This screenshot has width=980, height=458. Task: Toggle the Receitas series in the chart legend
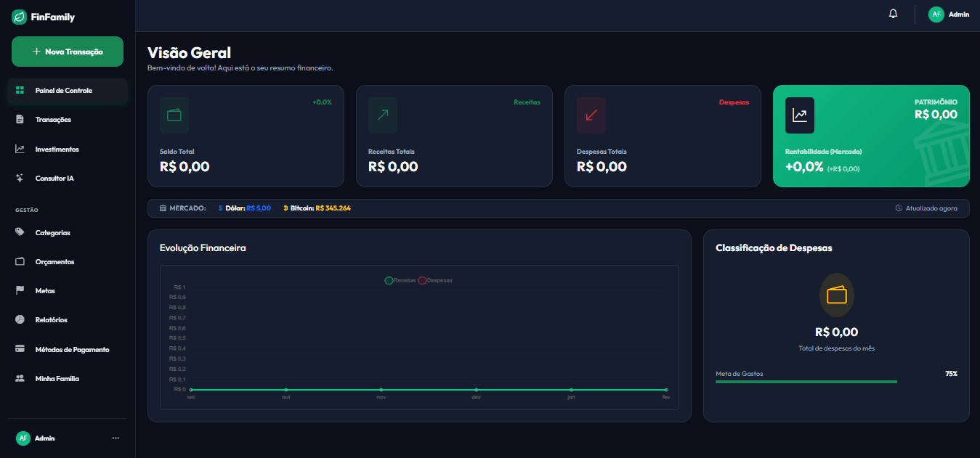click(x=400, y=279)
